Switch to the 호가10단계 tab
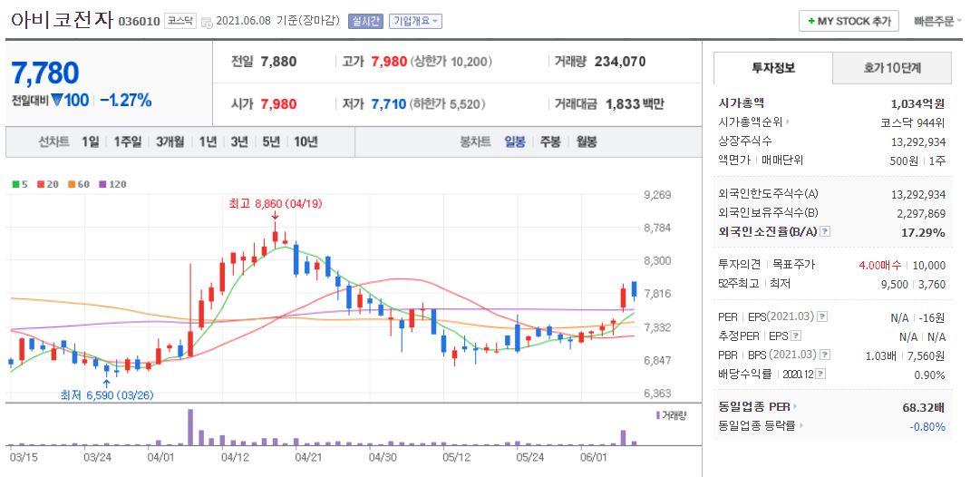The width and height of the screenshot is (980, 477). click(892, 68)
